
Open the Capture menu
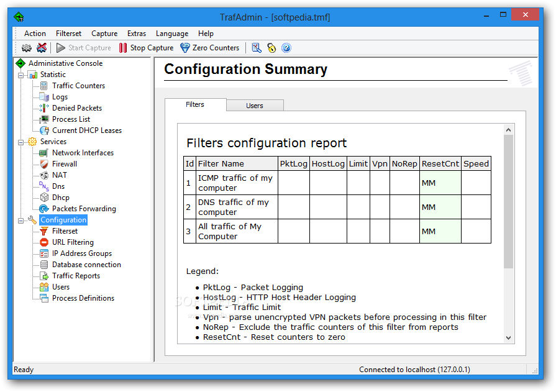click(104, 34)
